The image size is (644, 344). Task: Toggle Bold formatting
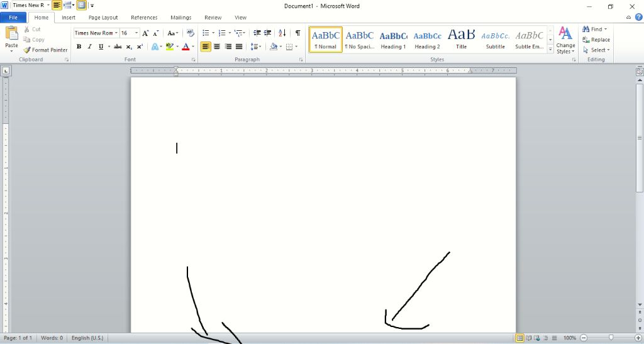click(79, 47)
